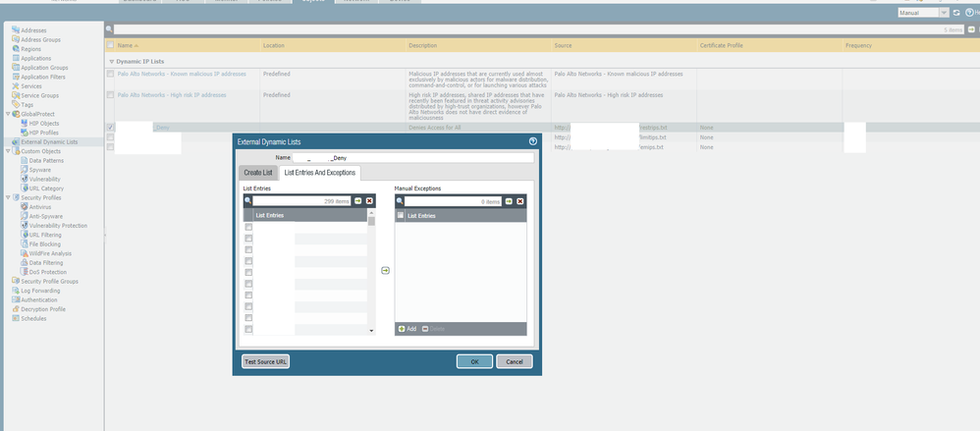
Task: Open the Antivirus security profile
Action: pyautogui.click(x=40, y=207)
